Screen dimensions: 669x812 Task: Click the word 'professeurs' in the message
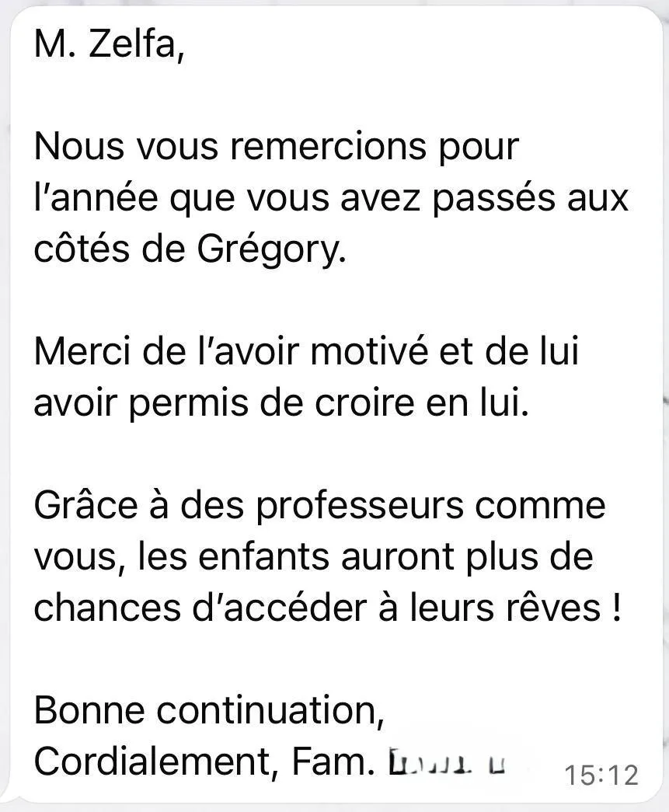point(361,507)
